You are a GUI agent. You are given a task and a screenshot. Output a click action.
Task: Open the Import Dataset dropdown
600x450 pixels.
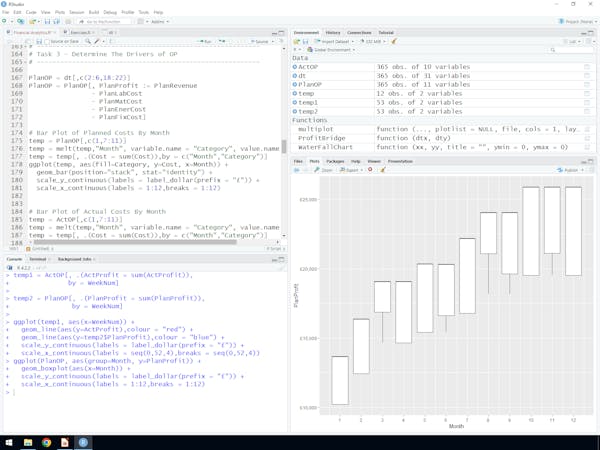point(334,41)
